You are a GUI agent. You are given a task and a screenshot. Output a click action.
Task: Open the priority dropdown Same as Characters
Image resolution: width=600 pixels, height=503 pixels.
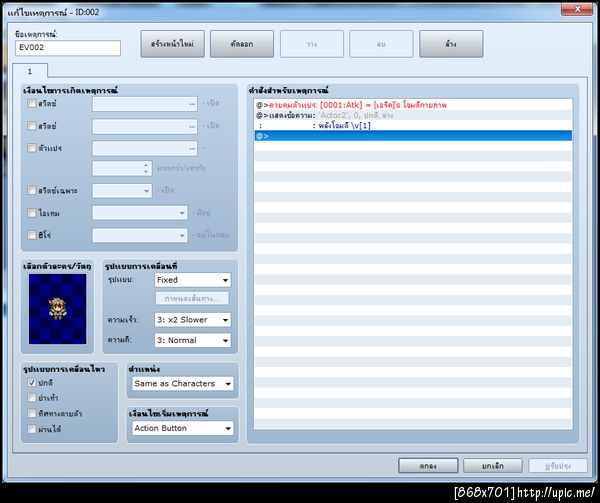click(183, 384)
